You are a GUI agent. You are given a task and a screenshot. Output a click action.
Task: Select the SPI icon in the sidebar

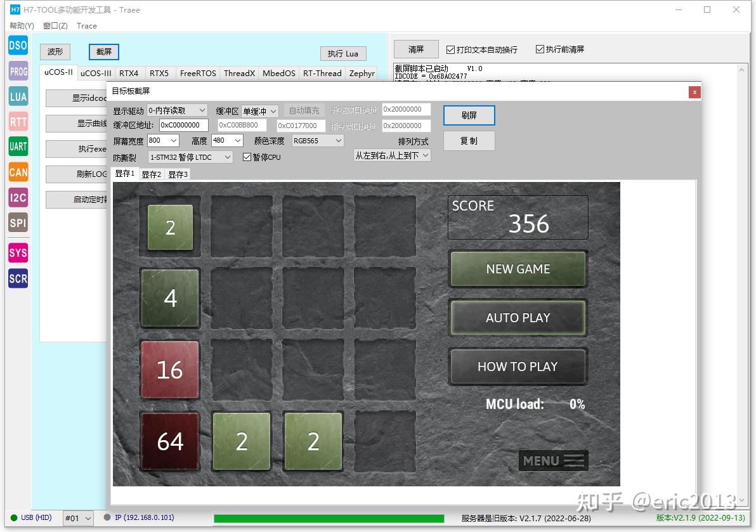[x=17, y=223]
